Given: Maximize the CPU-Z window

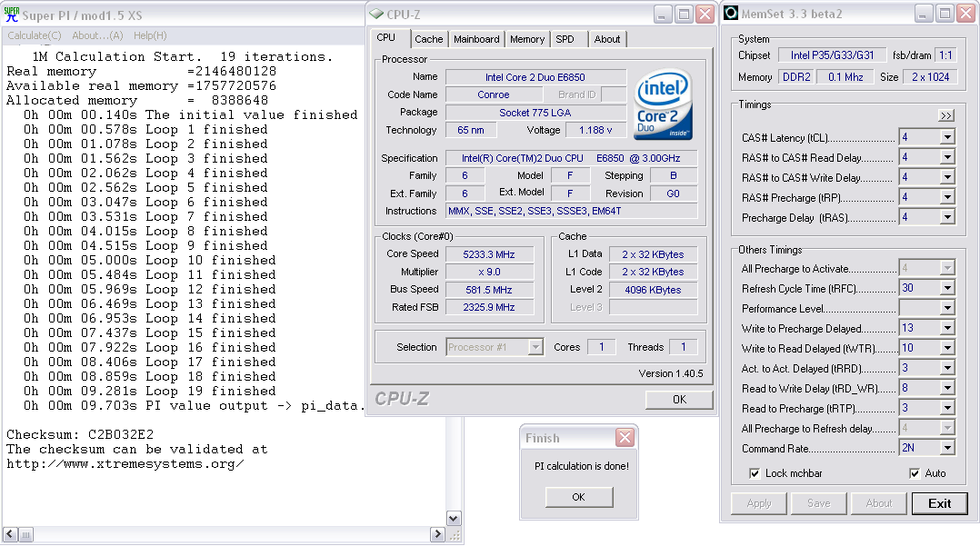Looking at the screenshot, I should pyautogui.click(x=685, y=14).
